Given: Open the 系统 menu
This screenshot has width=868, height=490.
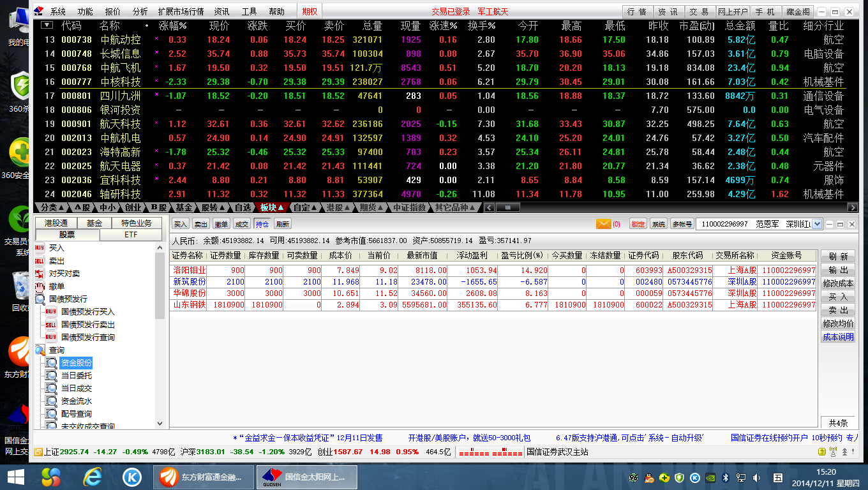Looking at the screenshot, I should coord(58,11).
